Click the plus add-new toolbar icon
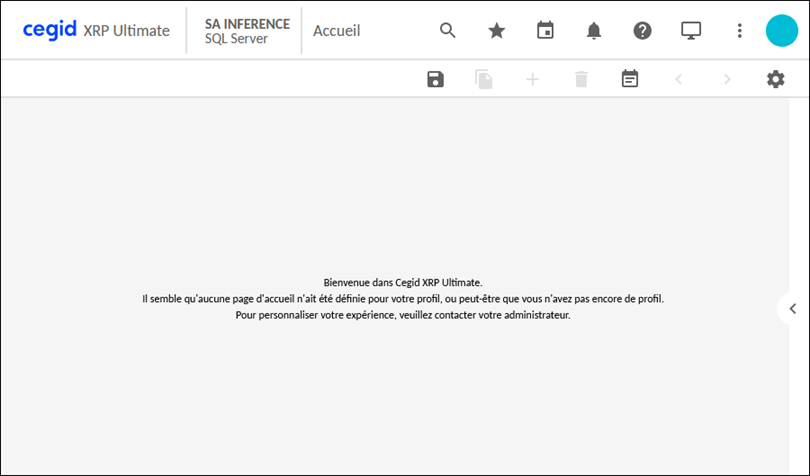The height and width of the screenshot is (476, 810). click(x=533, y=79)
